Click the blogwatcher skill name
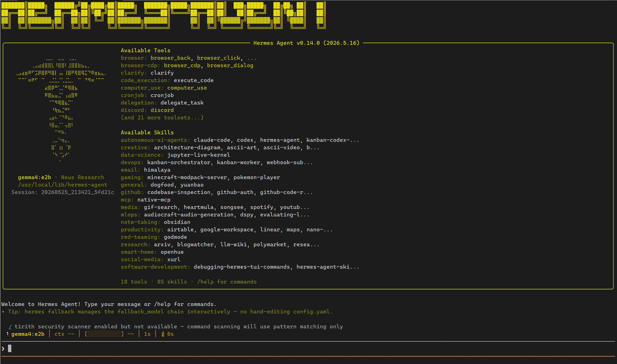 [x=195, y=244]
